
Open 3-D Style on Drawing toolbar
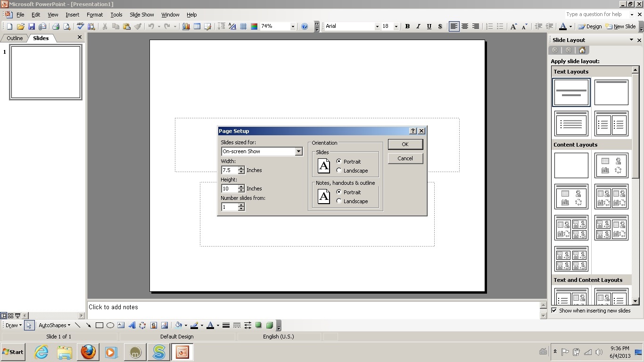coord(269,325)
